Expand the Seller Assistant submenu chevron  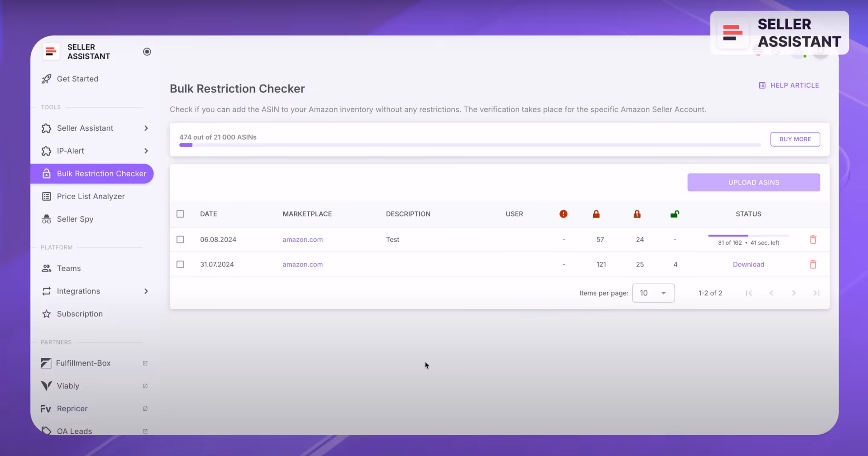click(x=146, y=128)
